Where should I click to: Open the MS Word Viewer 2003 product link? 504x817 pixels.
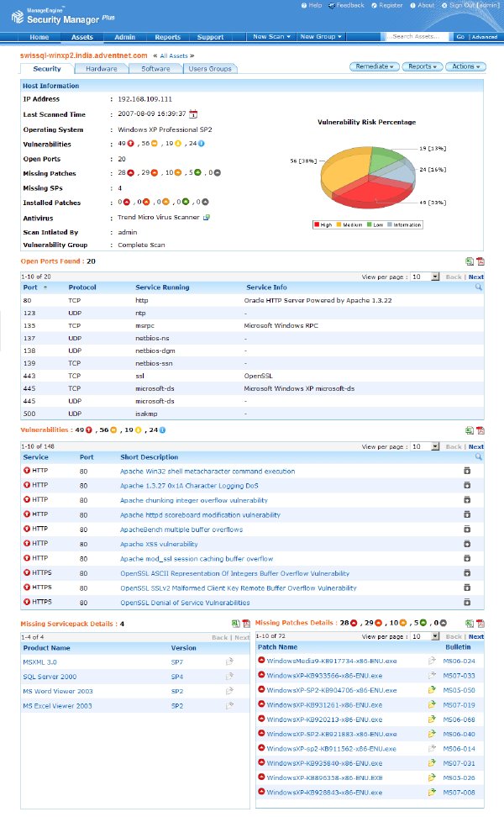[58, 691]
